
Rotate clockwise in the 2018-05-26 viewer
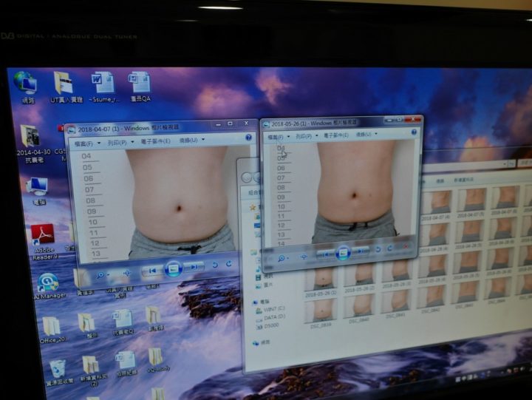(x=391, y=250)
